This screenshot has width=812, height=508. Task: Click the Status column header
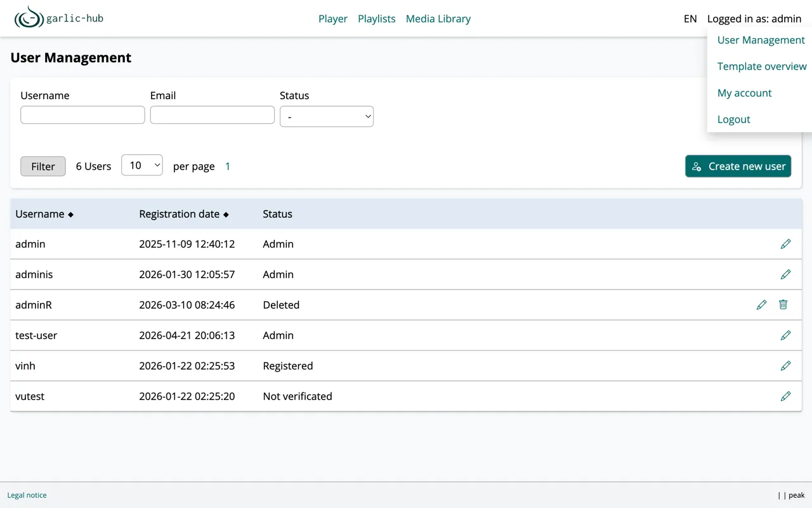(277, 214)
